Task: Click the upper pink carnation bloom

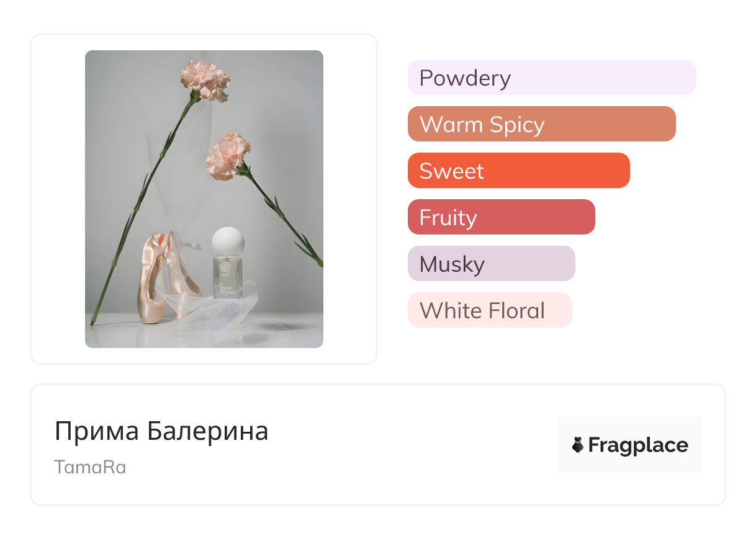Action: click(205, 80)
